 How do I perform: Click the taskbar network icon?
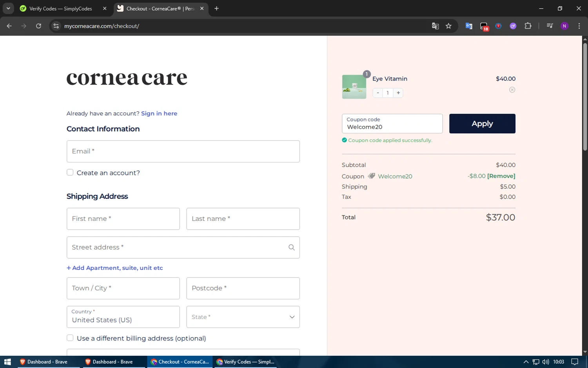coord(536,362)
